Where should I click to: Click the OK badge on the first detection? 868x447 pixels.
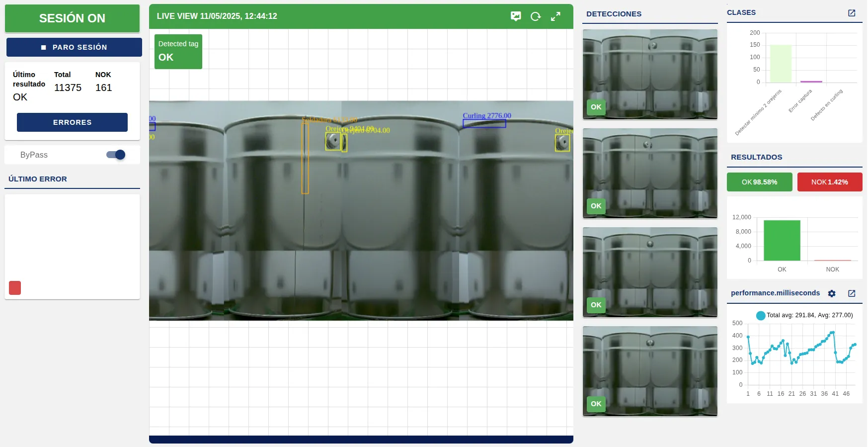pyautogui.click(x=596, y=107)
